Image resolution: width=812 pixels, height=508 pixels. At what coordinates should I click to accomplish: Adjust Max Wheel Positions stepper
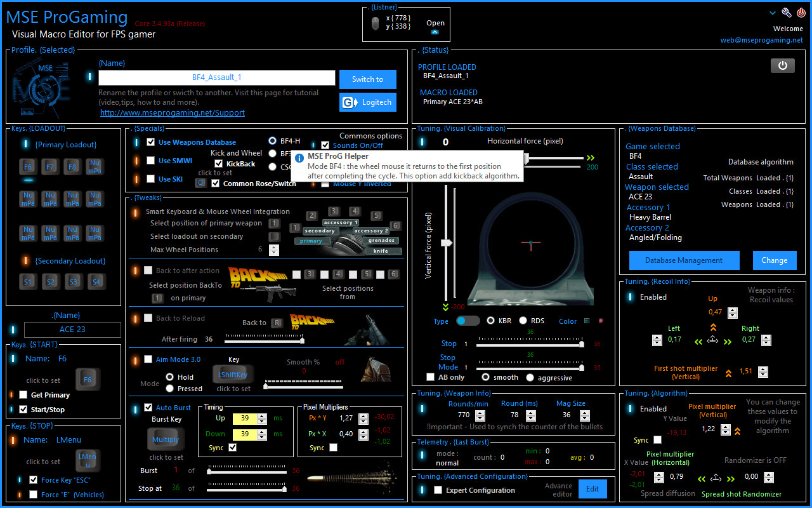(274, 250)
